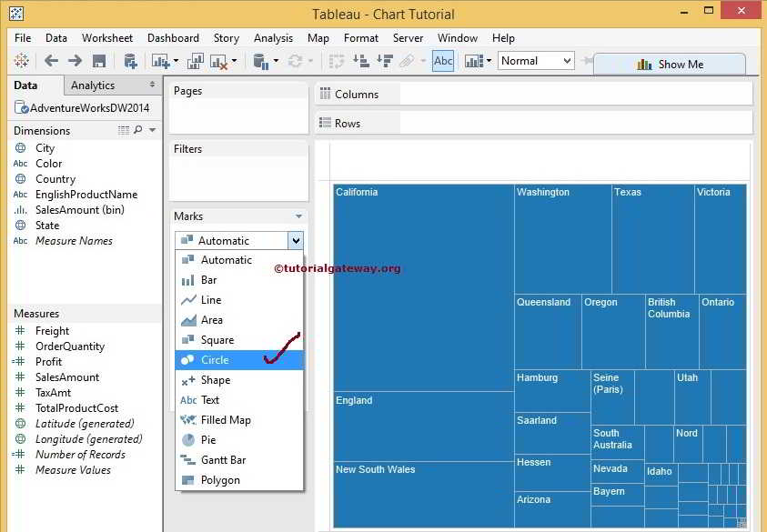Click the Undo back arrow
The width and height of the screenshot is (767, 532).
pyautogui.click(x=51, y=61)
